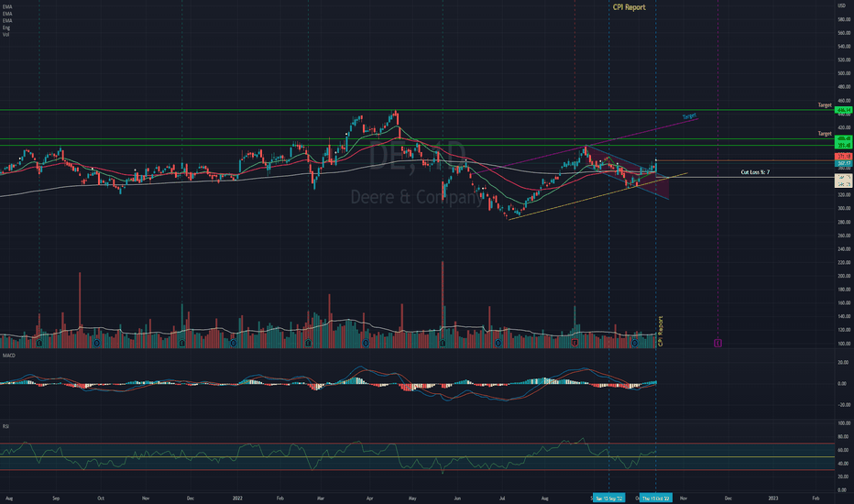Open the late September 2021 dividend marker

click(97, 344)
